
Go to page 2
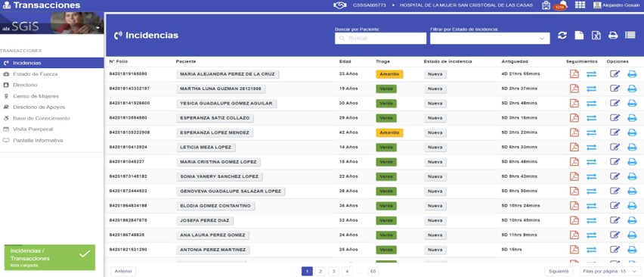[x=320, y=271]
